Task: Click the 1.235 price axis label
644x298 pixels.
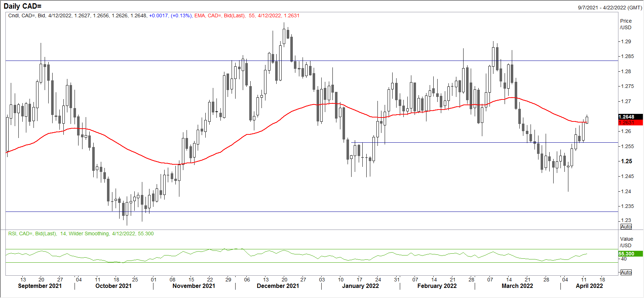Action: click(628, 206)
